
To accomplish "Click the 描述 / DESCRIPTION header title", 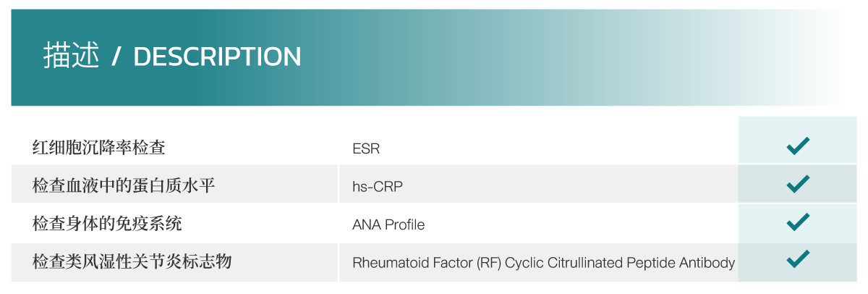I will click(172, 56).
